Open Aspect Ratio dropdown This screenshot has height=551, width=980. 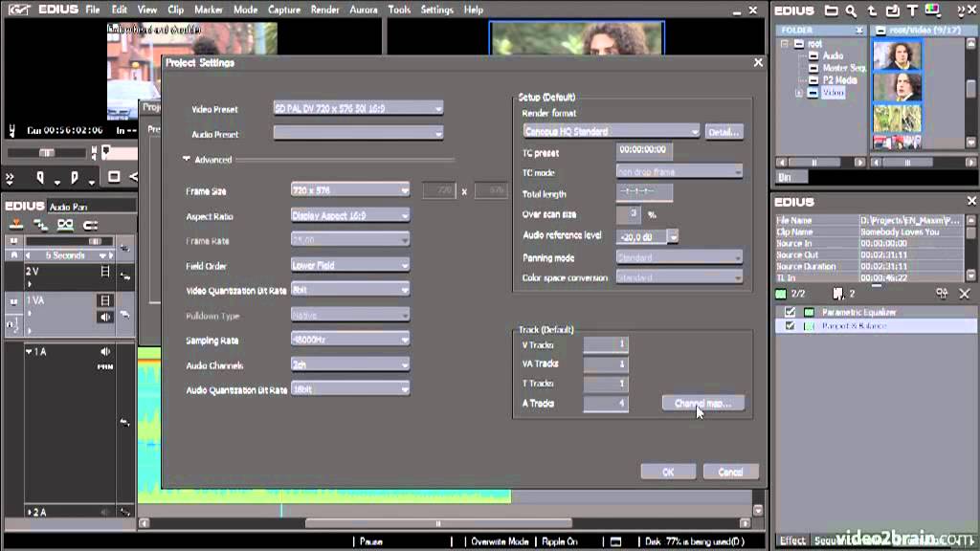point(350,215)
